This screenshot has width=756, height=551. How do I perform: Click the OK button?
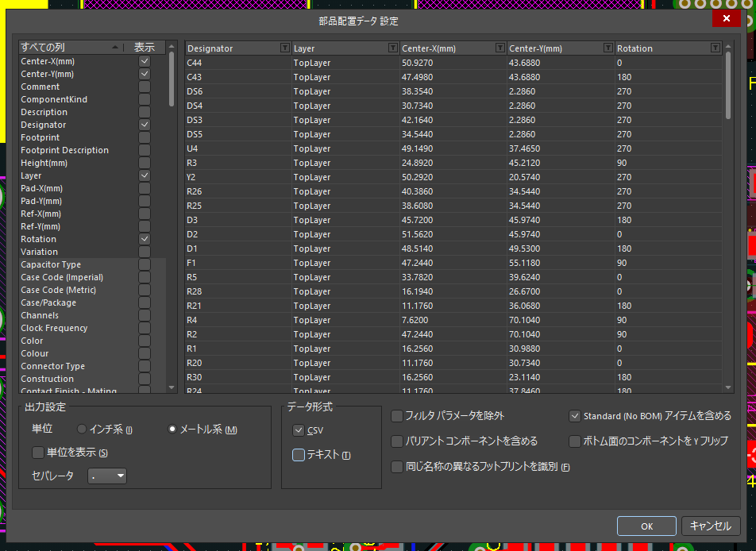pyautogui.click(x=646, y=526)
